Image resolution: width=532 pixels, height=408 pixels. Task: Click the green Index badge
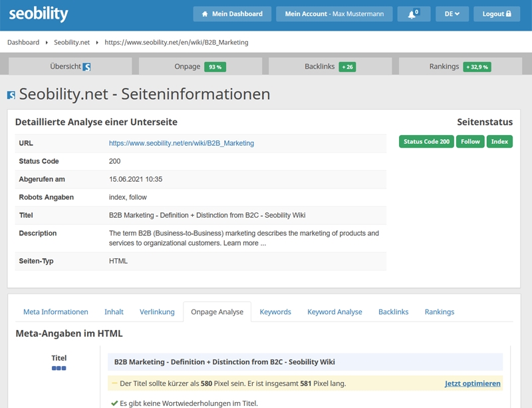499,142
